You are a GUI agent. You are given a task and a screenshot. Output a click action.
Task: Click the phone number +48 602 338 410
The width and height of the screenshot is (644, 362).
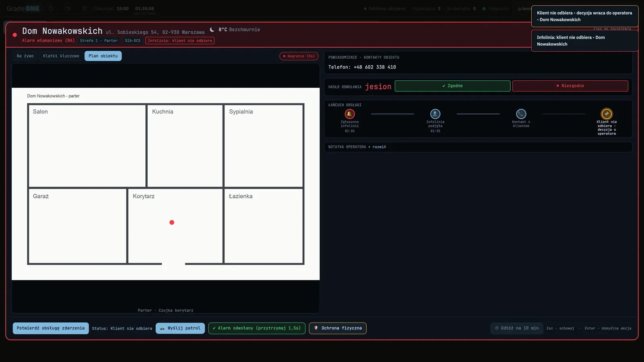(x=375, y=67)
